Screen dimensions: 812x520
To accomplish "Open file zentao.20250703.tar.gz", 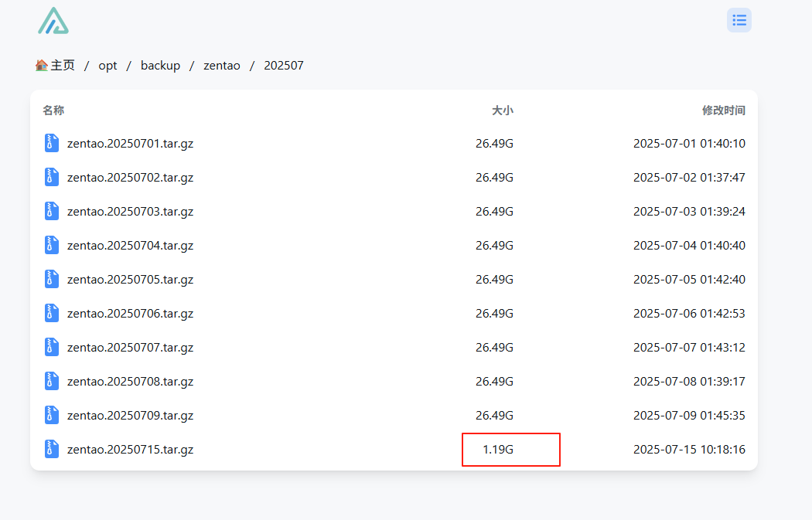I will [x=131, y=212].
